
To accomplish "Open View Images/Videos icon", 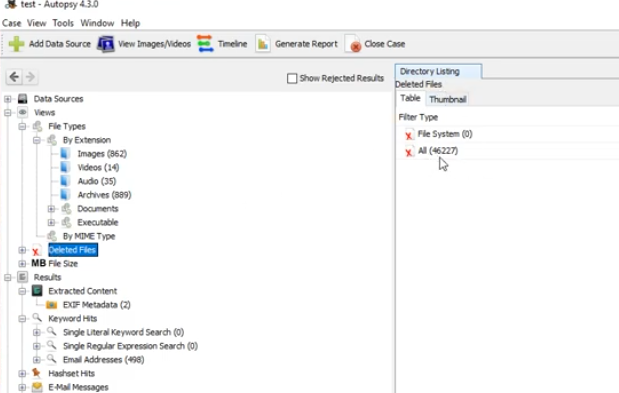I will tap(106, 44).
